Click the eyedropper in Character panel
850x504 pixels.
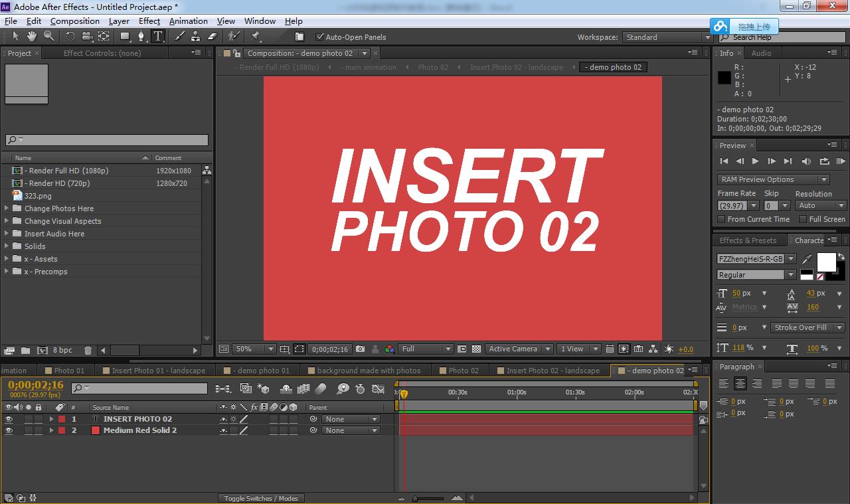(x=807, y=259)
